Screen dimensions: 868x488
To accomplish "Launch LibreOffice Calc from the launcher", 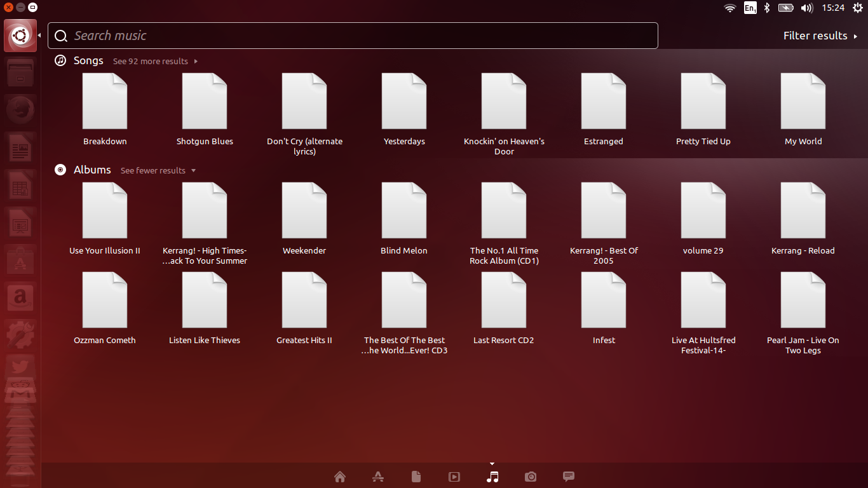I will 20,186.
